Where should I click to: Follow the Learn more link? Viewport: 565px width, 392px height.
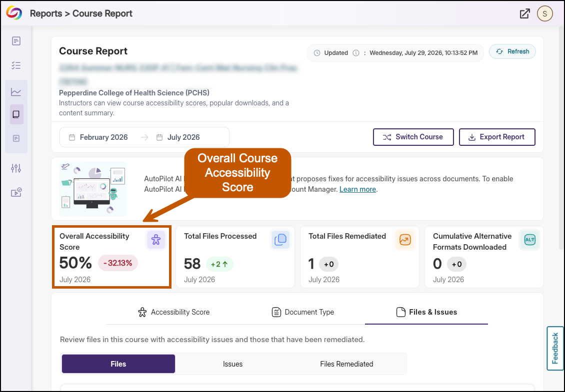click(357, 189)
